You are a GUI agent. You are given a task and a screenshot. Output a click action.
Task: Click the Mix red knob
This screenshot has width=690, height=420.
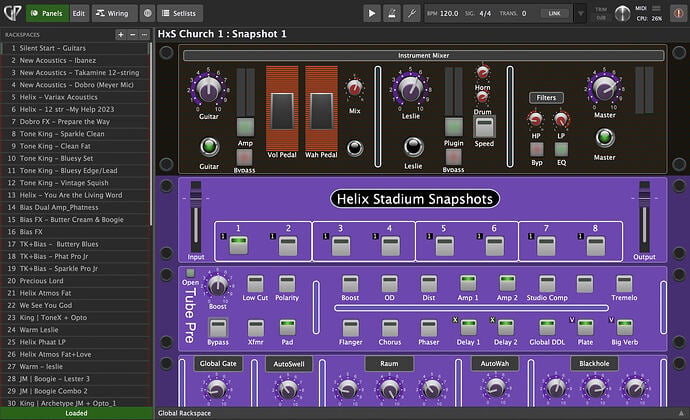(x=355, y=87)
